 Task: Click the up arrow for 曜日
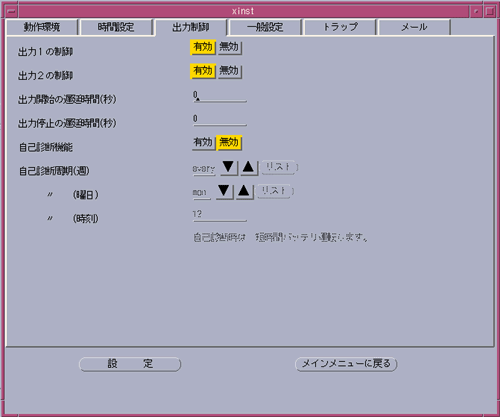click(x=244, y=192)
